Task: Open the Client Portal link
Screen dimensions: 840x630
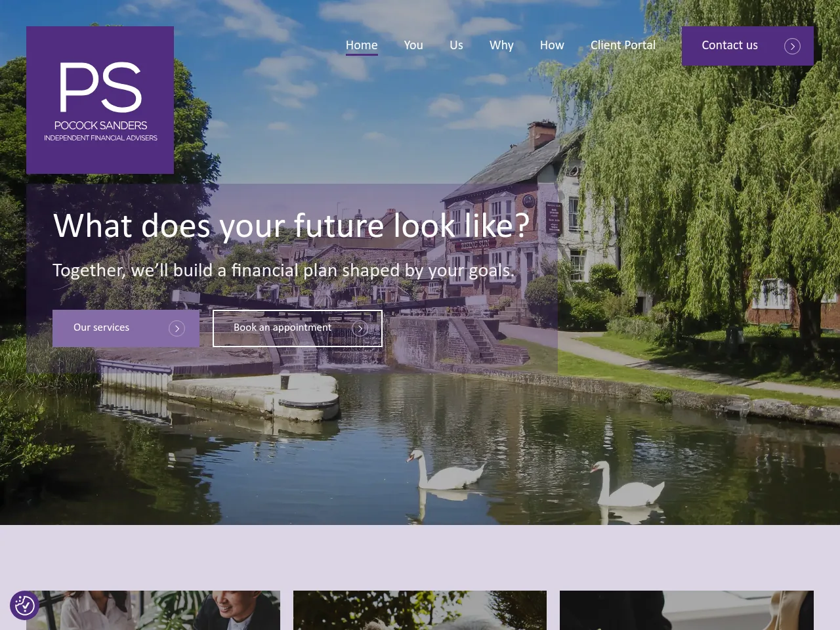Action: point(623,45)
